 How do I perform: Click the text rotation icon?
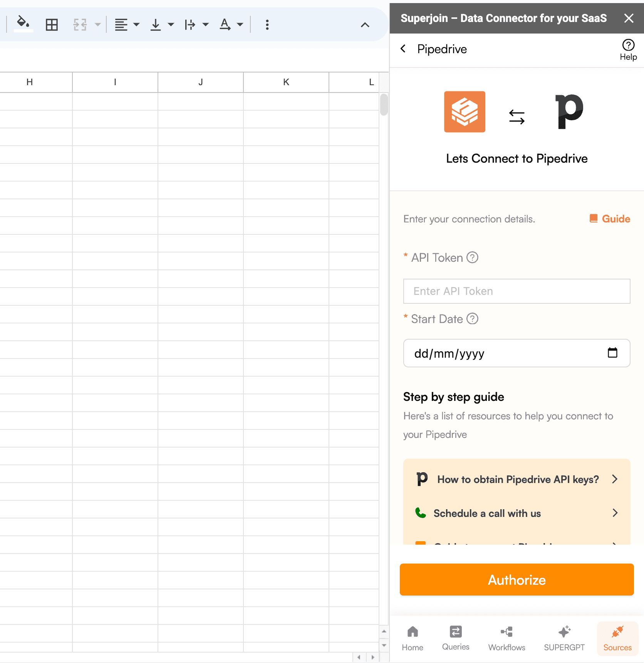click(225, 25)
